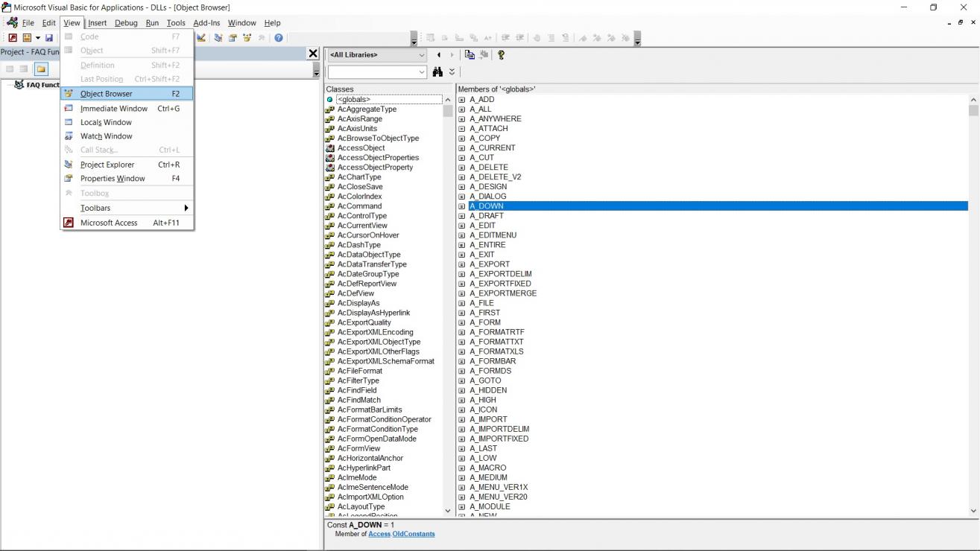Select AccessObjectProperty in Classes list

[375, 167]
